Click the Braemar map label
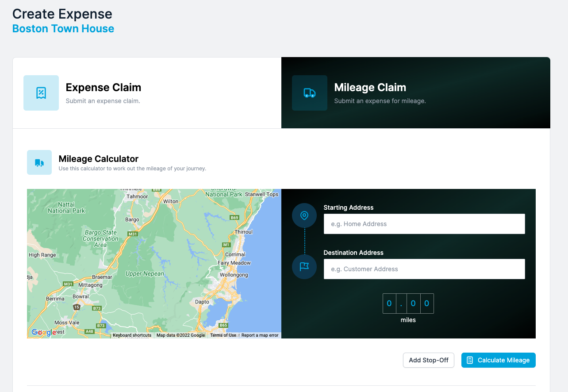 [x=102, y=277]
